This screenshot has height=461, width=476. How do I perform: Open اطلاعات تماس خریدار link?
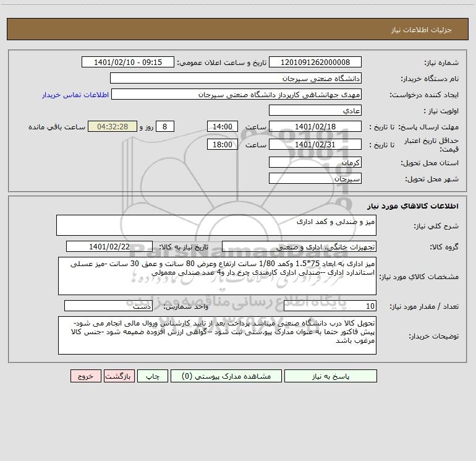pyautogui.click(x=75, y=95)
